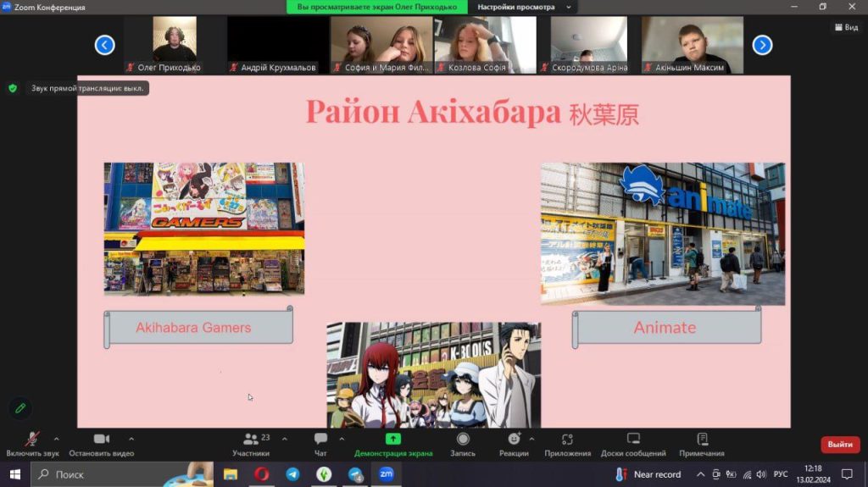Select София и Мария video thumbnail

381,44
